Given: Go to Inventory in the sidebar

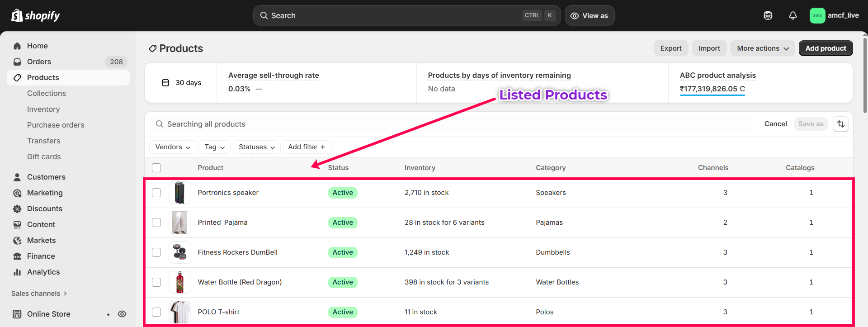Looking at the screenshot, I should click(43, 109).
